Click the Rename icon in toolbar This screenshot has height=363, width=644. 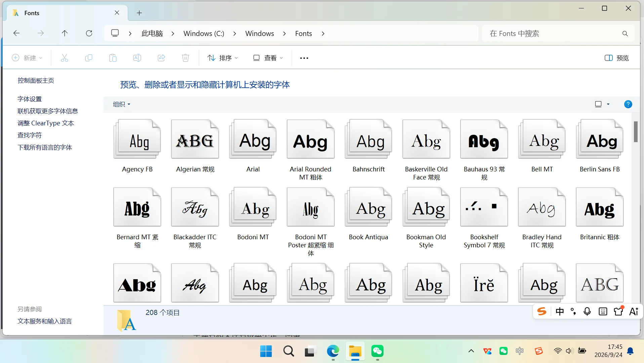pos(137,58)
